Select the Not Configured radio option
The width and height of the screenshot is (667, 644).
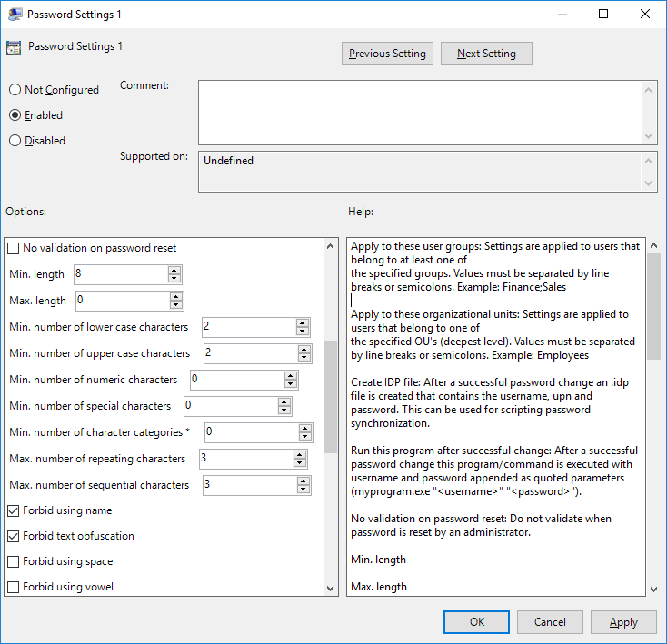coord(15,90)
